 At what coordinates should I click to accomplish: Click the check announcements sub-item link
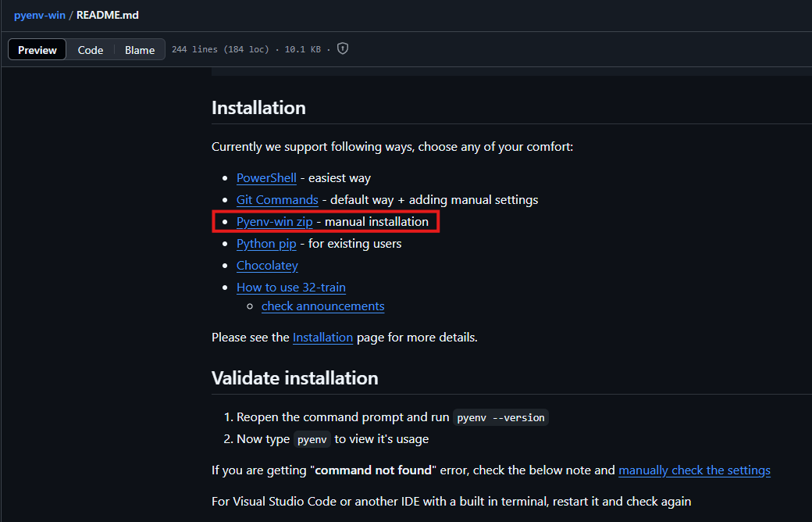click(x=322, y=306)
